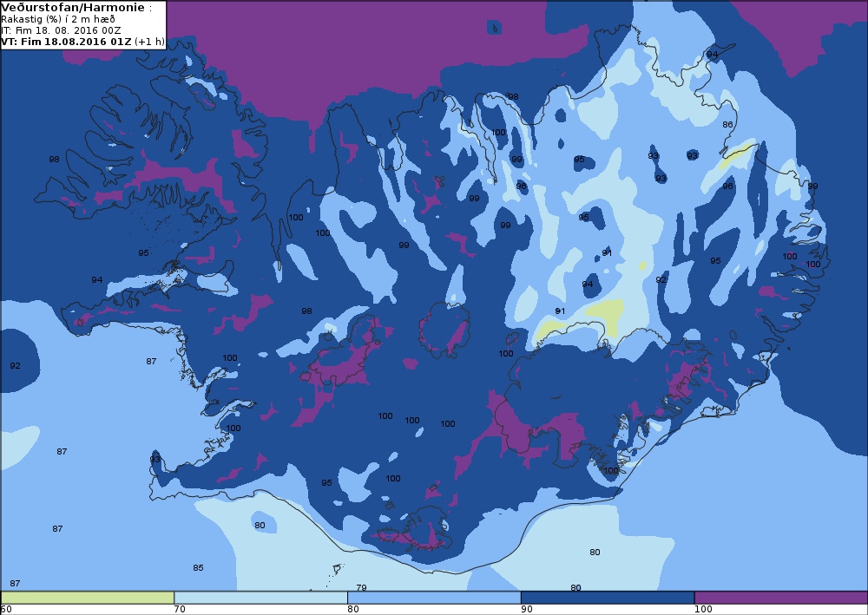Click the 'Veðurstofan/Harmonie' title text

(x=74, y=8)
